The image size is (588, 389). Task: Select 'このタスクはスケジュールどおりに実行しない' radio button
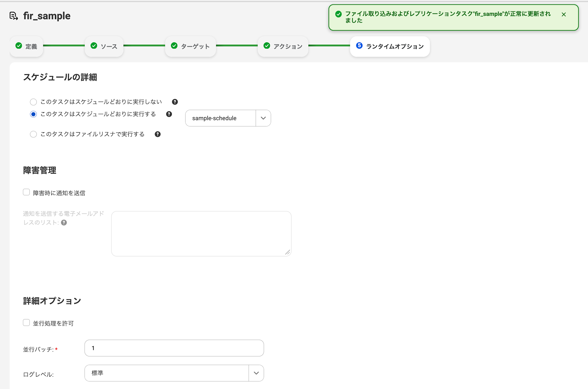coord(34,102)
